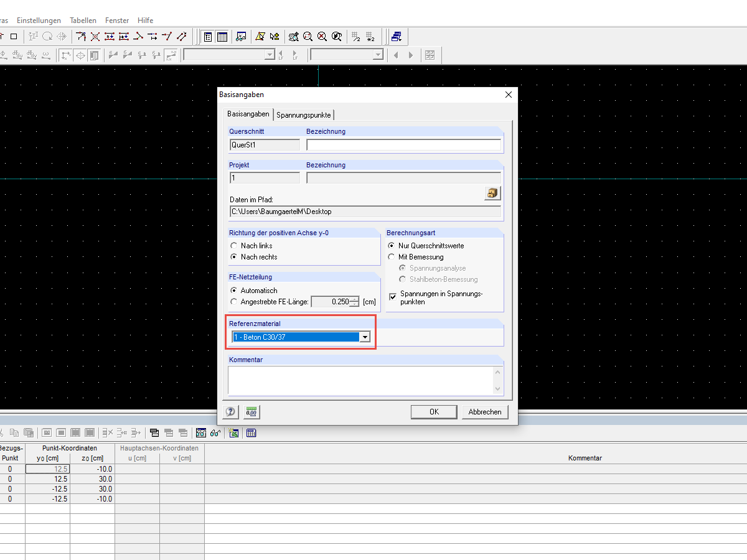Click the crossed-box tool in top toolbar
This screenshot has width=747, height=560.
click(x=95, y=36)
